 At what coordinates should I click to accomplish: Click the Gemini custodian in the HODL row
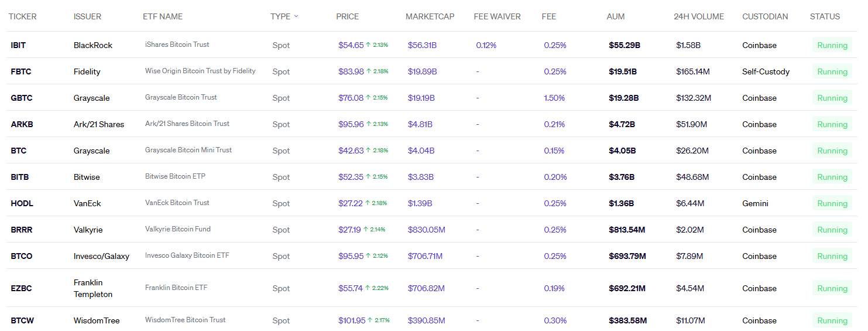click(x=755, y=203)
